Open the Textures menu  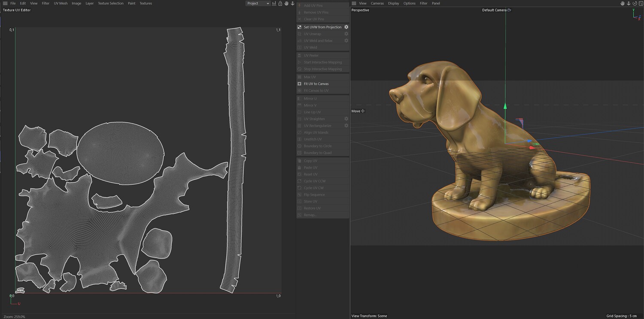click(x=146, y=3)
